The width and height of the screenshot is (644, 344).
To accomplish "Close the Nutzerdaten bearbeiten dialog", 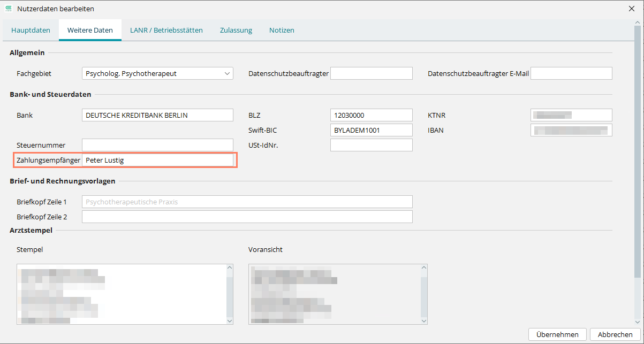I will (632, 9).
